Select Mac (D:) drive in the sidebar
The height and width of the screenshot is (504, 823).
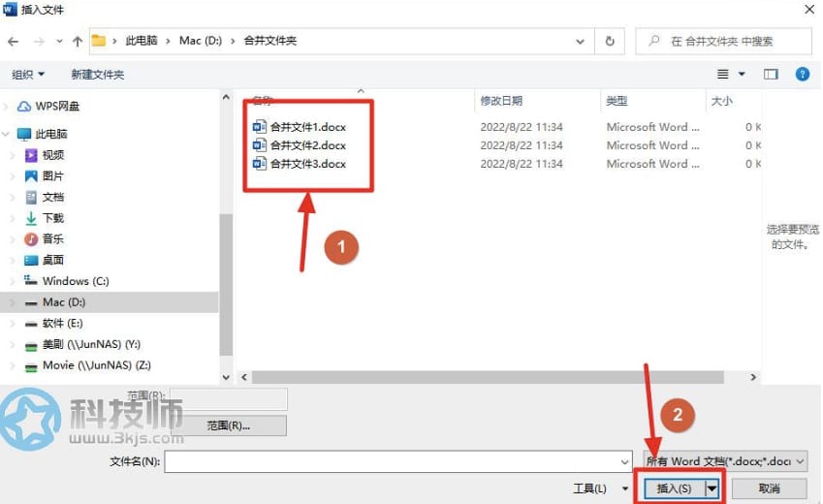pyautogui.click(x=64, y=301)
